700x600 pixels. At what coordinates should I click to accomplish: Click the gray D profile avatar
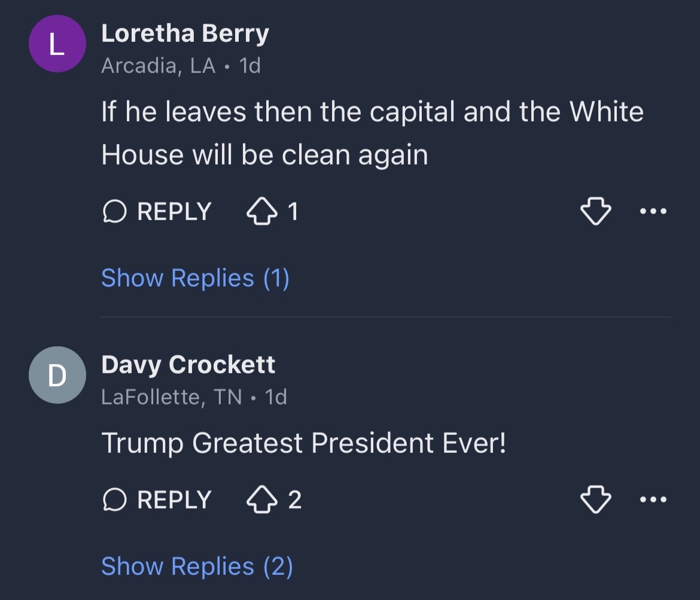(57, 375)
